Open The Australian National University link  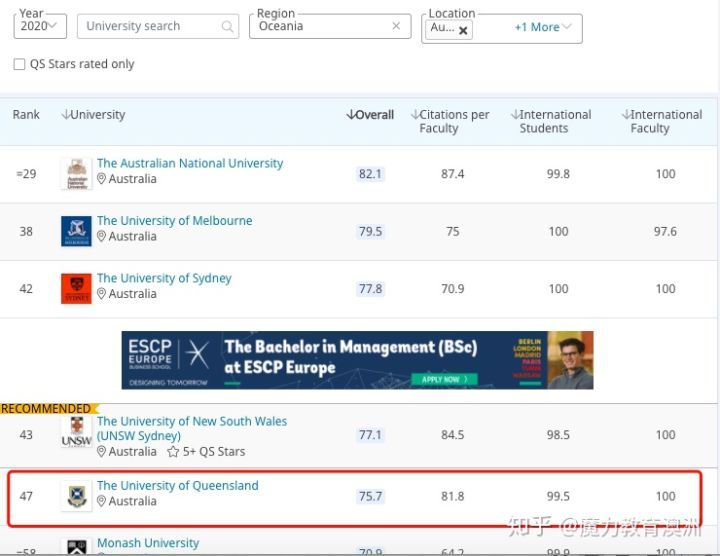click(190, 163)
